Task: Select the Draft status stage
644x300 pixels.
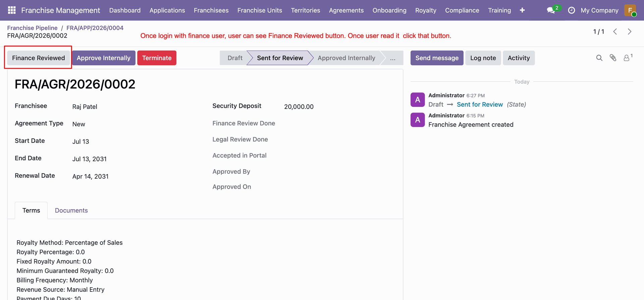Action: (235, 58)
